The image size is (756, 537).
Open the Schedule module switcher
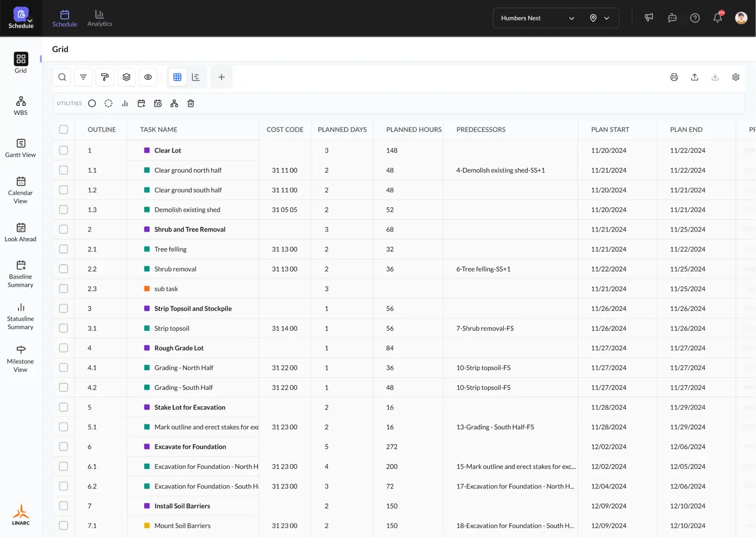21,18
